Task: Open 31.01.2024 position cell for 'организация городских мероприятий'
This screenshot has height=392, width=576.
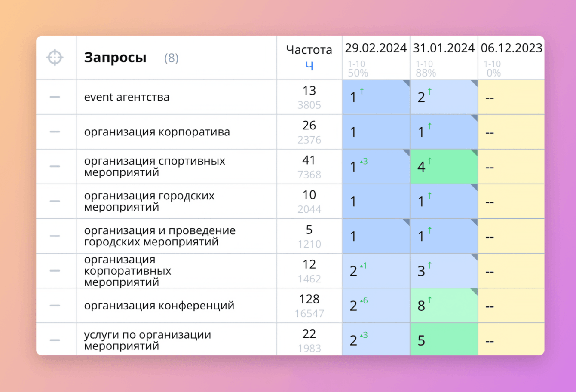Action: pyautogui.click(x=444, y=201)
